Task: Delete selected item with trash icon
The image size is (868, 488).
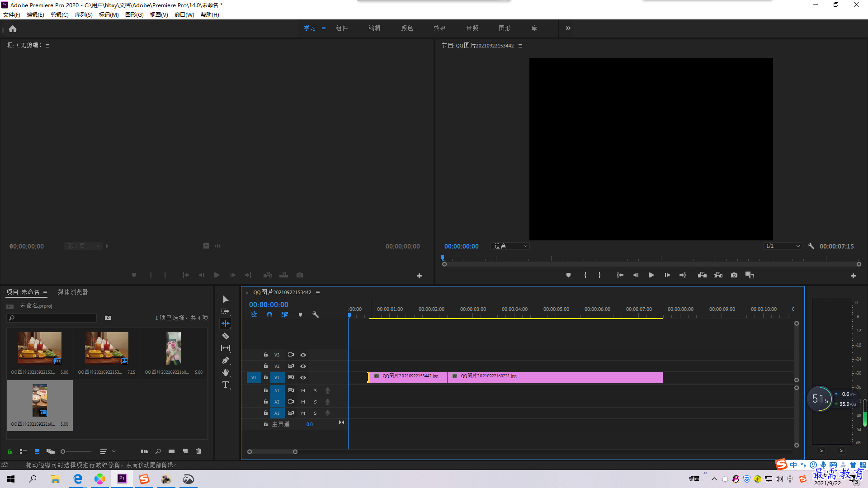Action: tap(198, 451)
